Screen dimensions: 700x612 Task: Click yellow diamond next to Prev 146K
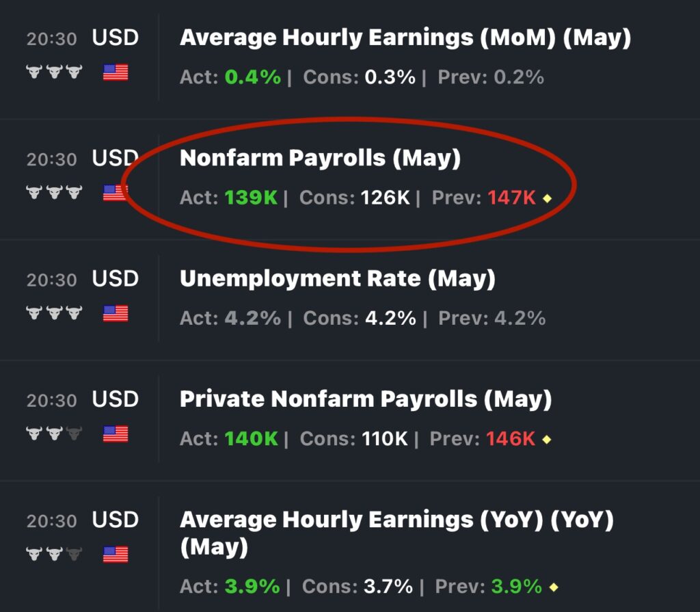[546, 439]
